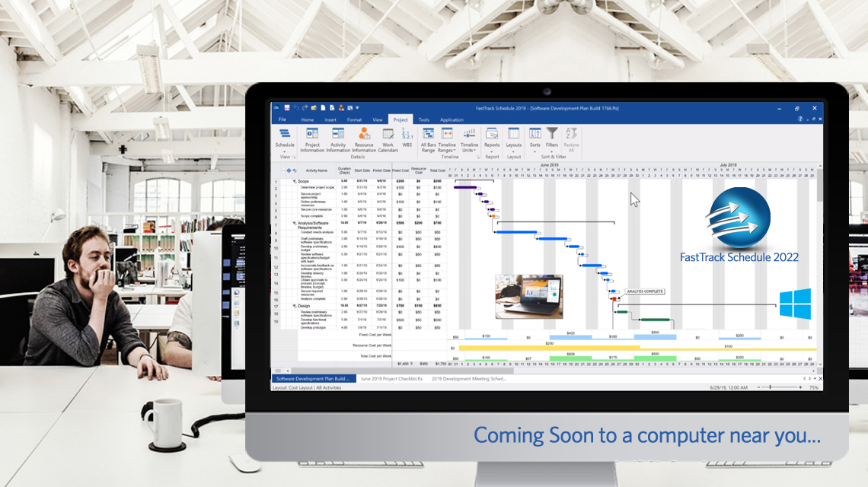Collapse the Design activity group
This screenshot has width=868, height=487.
(x=294, y=306)
